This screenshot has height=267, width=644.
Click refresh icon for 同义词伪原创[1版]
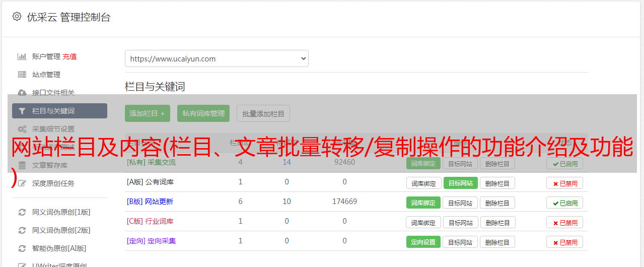(22, 212)
